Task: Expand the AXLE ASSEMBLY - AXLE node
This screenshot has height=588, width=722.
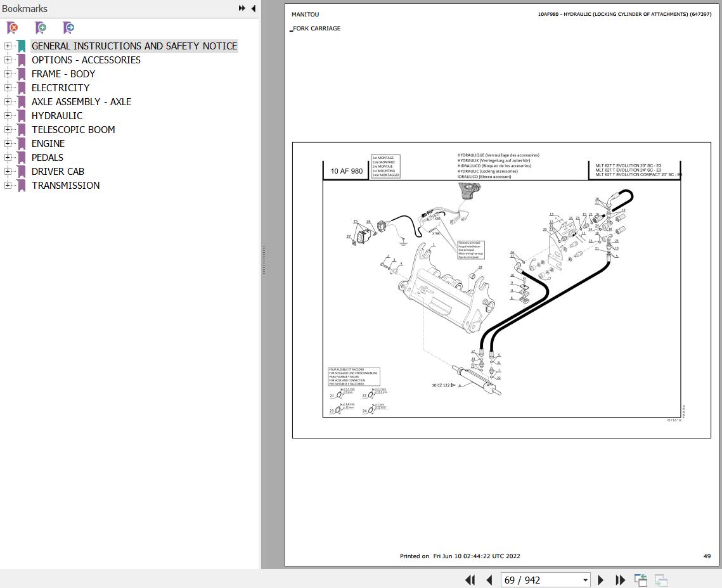Action: [8, 101]
